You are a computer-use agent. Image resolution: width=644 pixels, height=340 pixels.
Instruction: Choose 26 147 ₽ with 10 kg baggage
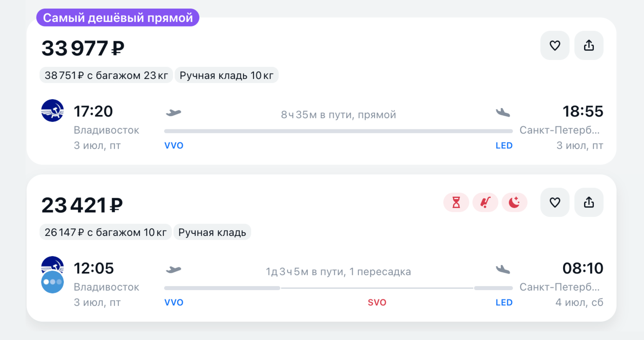105,232
